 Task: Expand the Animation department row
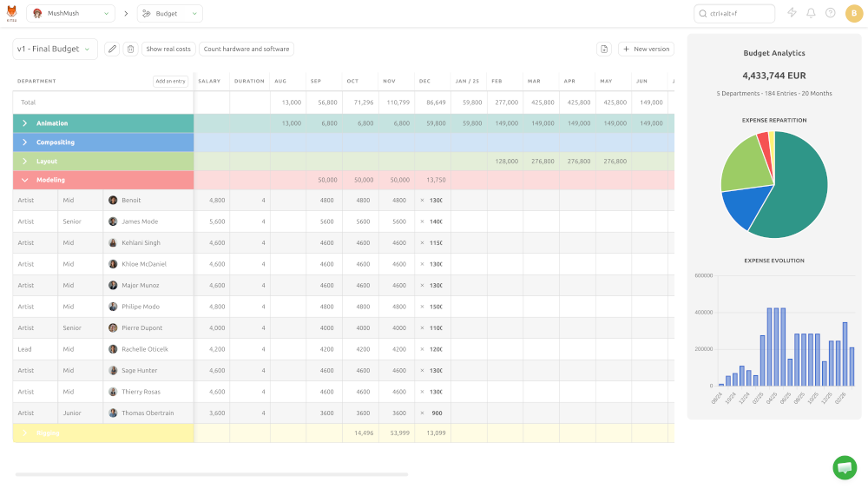coord(24,123)
